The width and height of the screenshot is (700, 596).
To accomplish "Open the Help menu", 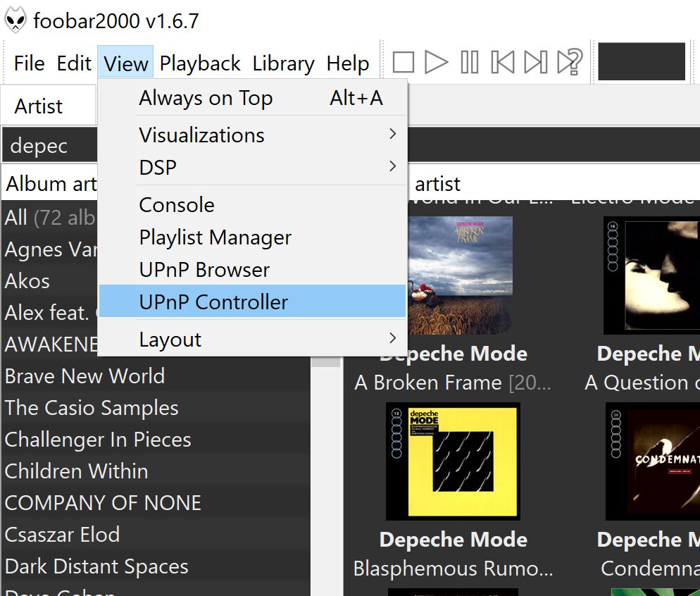I will (348, 63).
